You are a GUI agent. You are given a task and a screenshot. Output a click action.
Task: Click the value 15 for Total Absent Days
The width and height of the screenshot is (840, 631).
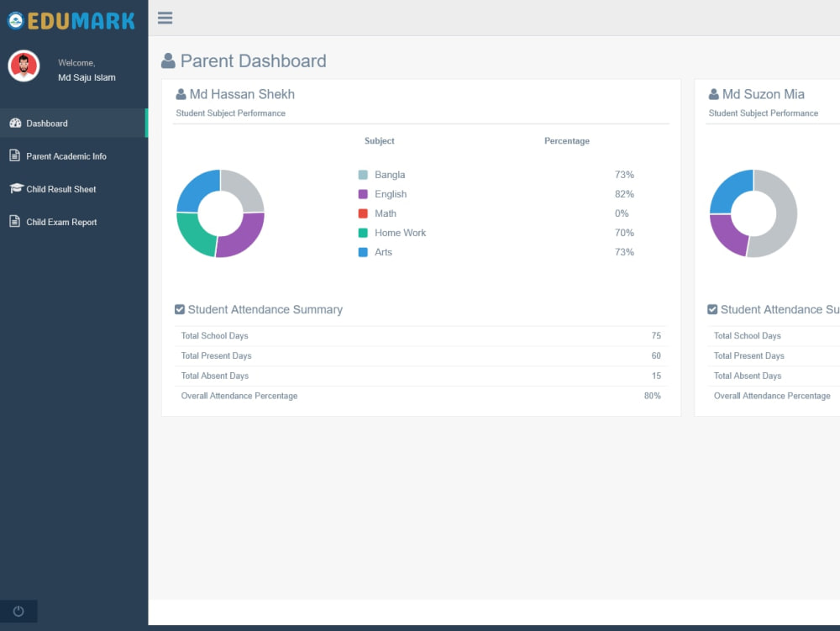tap(656, 376)
